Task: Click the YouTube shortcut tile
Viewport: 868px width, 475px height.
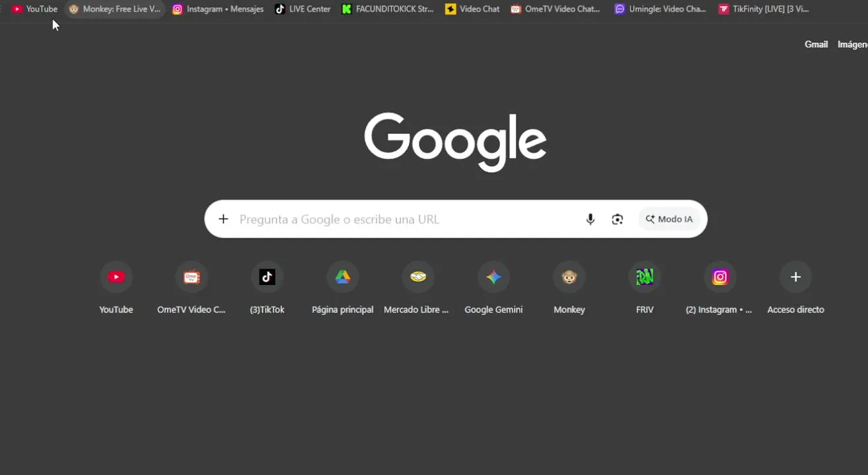Action: tap(116, 288)
